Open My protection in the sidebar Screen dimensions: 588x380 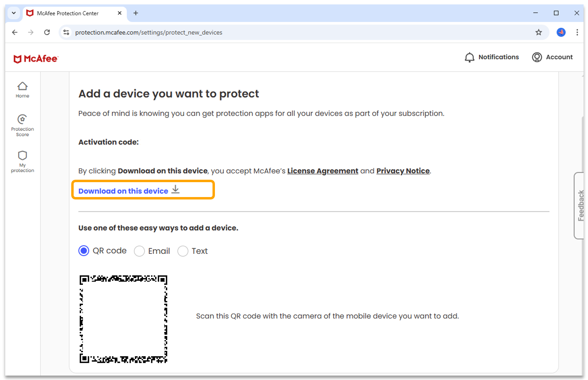(x=22, y=161)
